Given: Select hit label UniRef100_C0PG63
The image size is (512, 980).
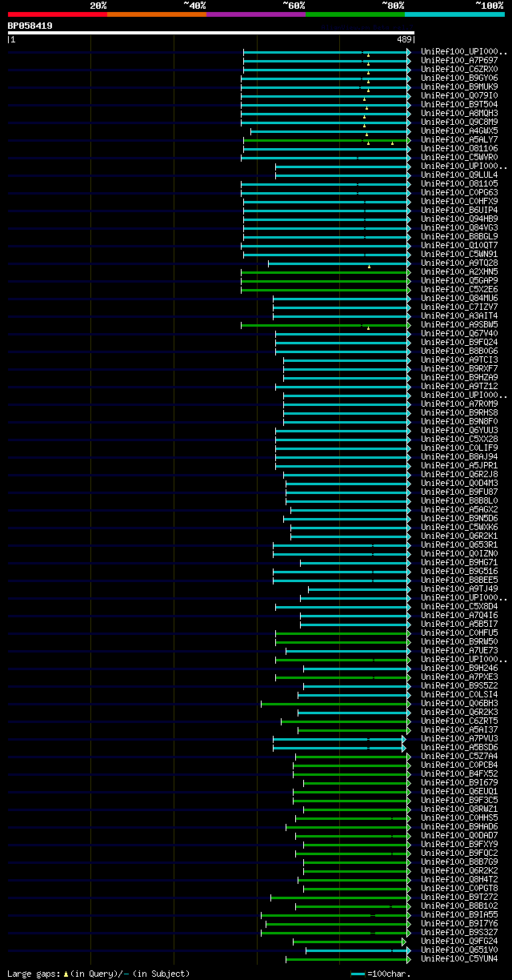Looking at the screenshot, I should pos(459,193).
